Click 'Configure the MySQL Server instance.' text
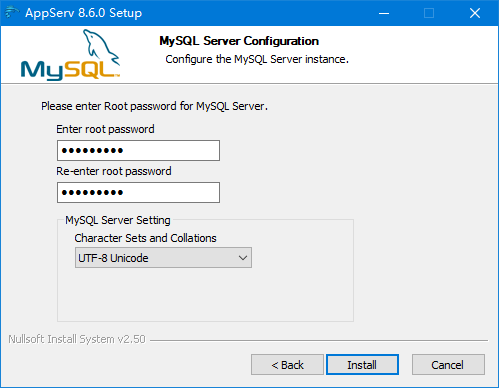This screenshot has width=499, height=388. click(257, 59)
